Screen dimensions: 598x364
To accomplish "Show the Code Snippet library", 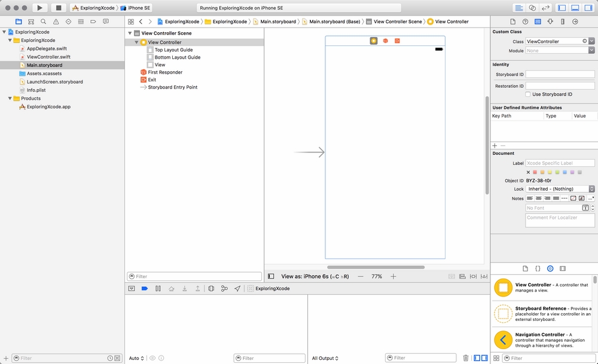I will tap(538, 269).
